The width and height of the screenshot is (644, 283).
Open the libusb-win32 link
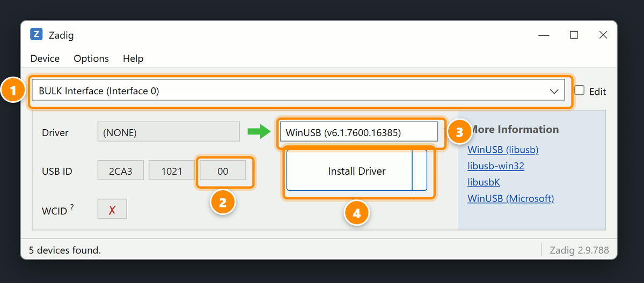pyautogui.click(x=496, y=166)
